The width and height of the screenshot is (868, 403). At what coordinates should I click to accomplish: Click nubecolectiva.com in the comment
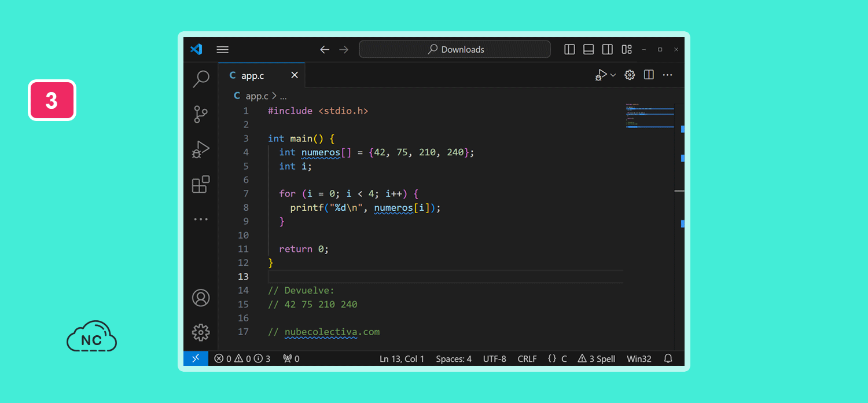click(x=332, y=332)
